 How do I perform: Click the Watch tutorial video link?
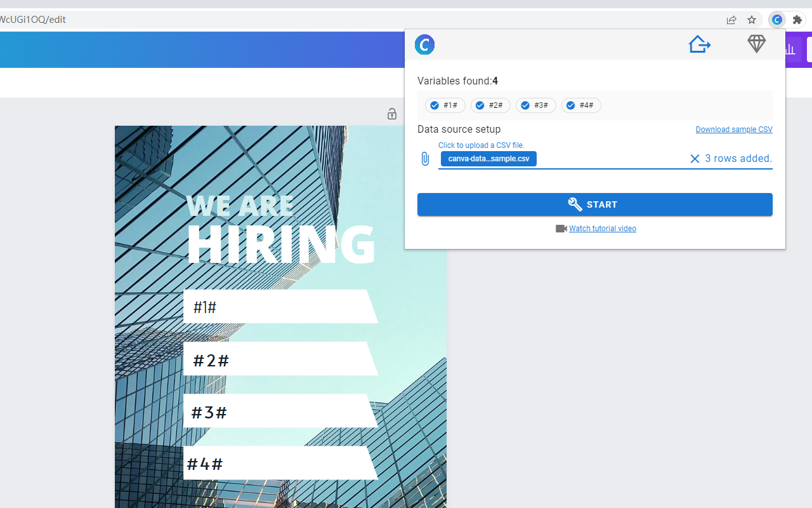(x=602, y=228)
